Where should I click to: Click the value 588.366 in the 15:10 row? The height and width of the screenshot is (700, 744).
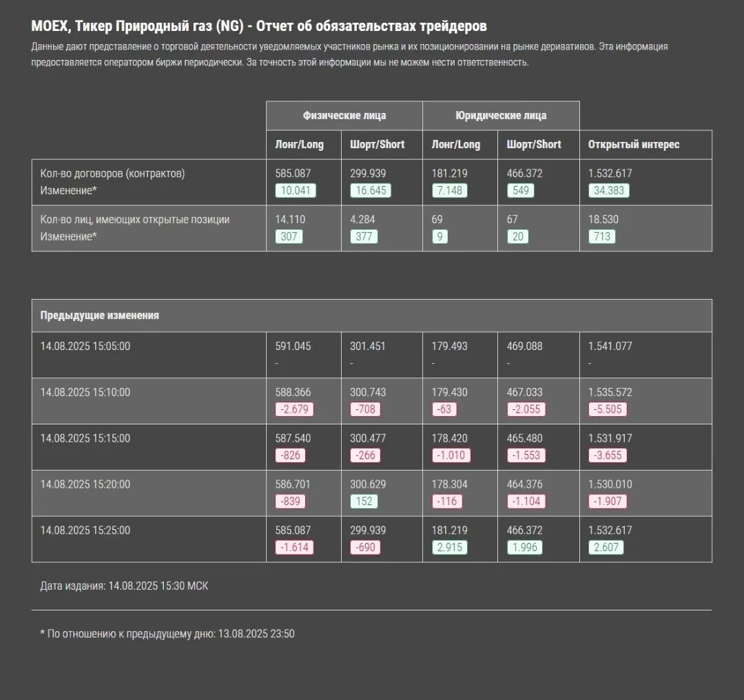pos(293,392)
